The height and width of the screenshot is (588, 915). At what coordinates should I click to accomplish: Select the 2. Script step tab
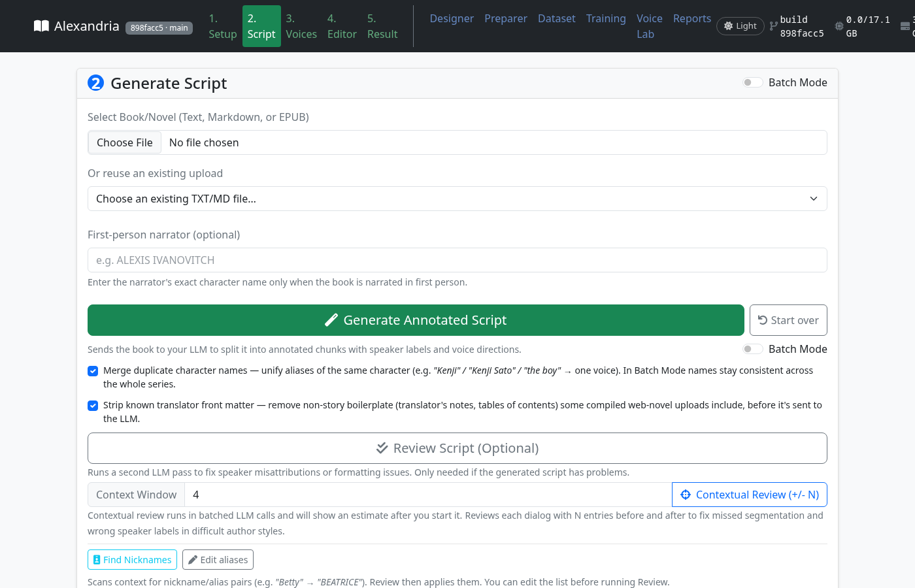pyautogui.click(x=261, y=26)
